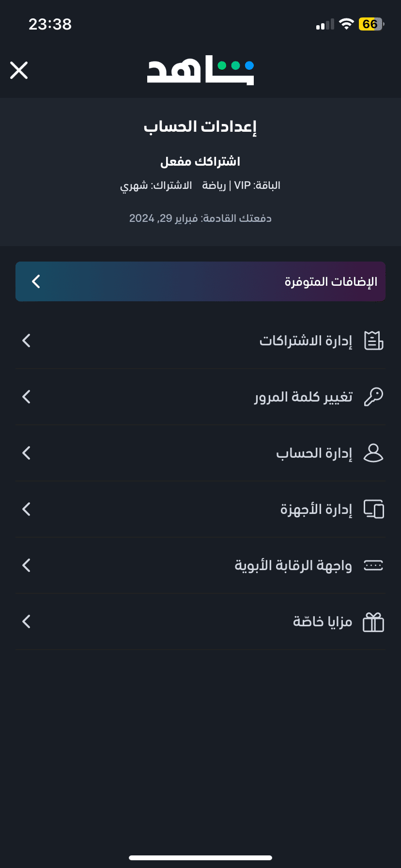Tap the devices icon for device management

click(373, 509)
